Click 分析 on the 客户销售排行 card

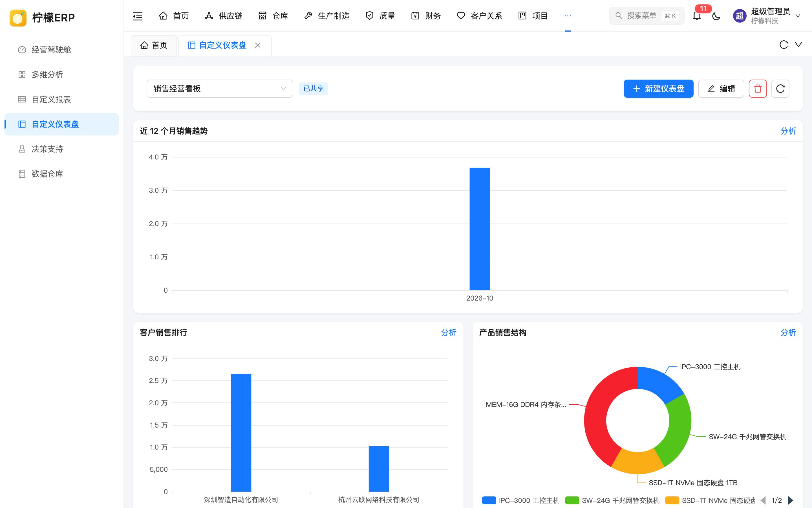point(449,333)
